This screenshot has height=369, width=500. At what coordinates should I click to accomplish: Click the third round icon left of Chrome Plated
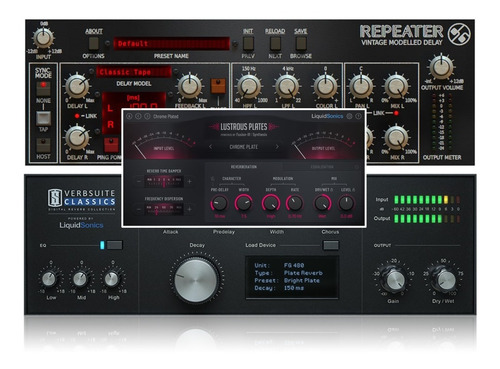(x=147, y=116)
